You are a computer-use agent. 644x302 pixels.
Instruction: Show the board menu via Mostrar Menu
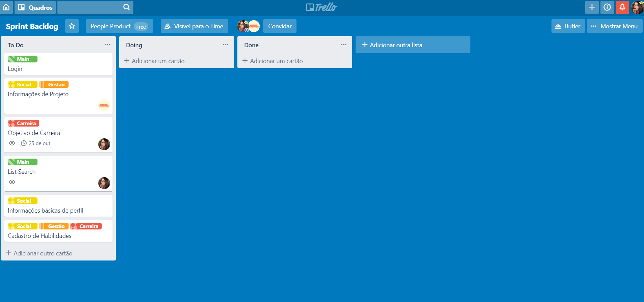coord(615,26)
